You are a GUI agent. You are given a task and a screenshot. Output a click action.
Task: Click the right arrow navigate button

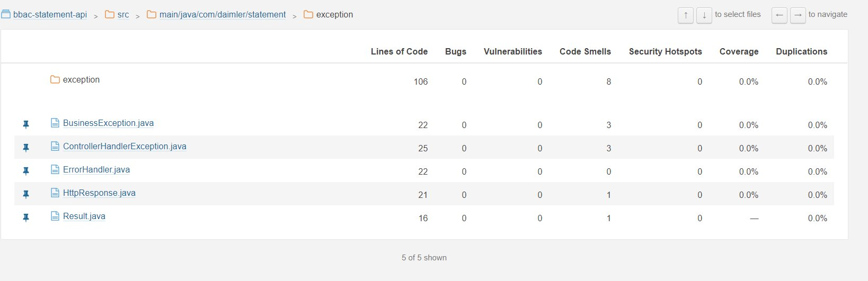(798, 15)
